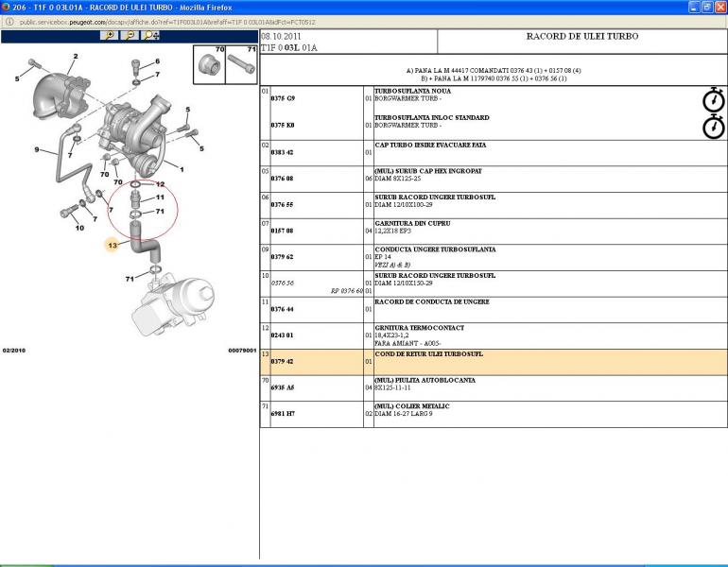Image resolution: width=728 pixels, height=567 pixels.
Task: Click part number 6981 H7
Action: coord(283,413)
